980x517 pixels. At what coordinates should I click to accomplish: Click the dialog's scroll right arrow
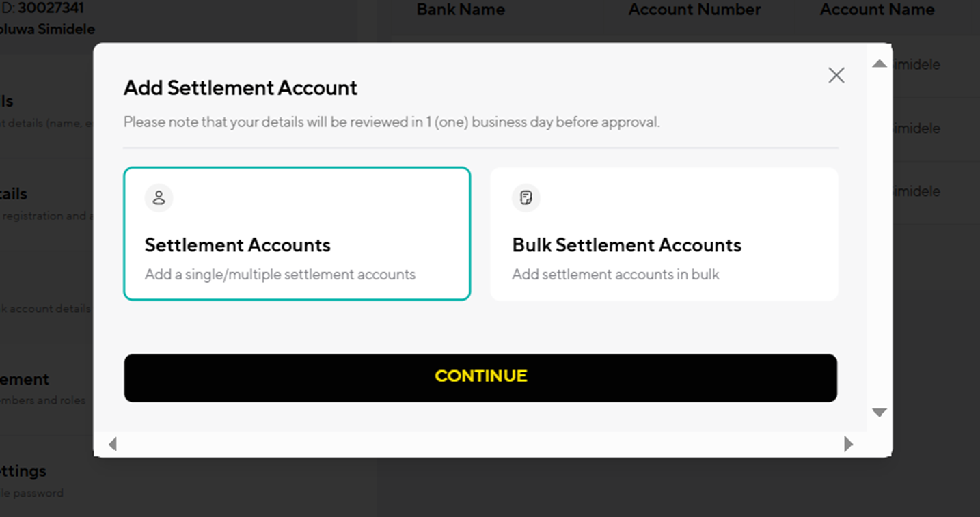pyautogui.click(x=848, y=444)
